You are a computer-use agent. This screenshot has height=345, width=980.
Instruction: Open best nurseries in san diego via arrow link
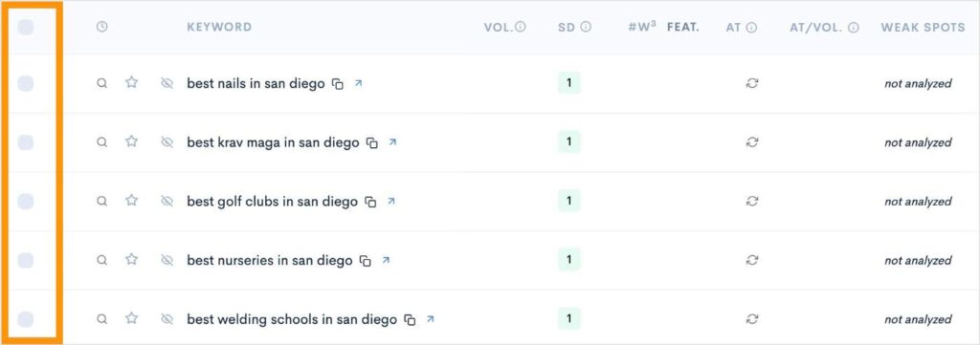tap(386, 260)
